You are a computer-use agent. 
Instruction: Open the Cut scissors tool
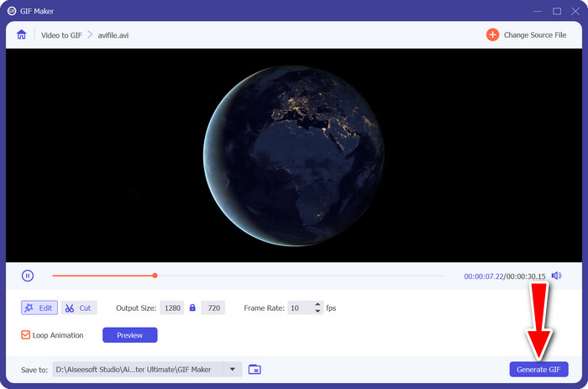tap(79, 308)
